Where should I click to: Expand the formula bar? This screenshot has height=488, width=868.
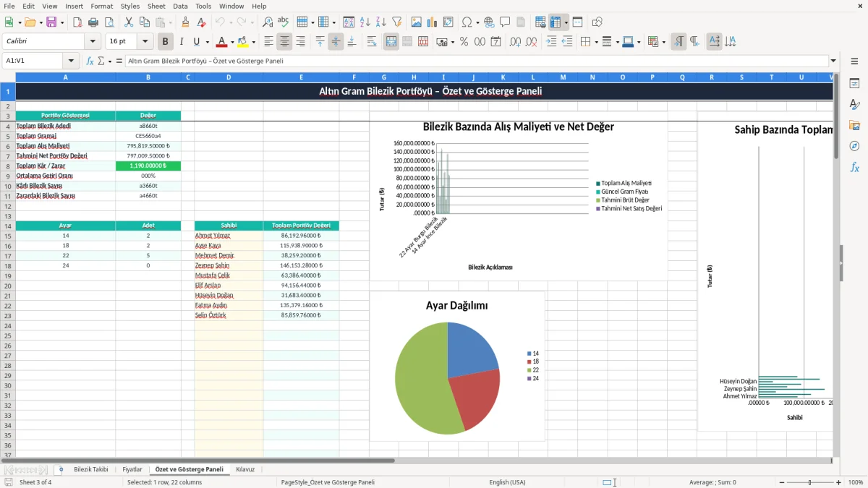833,61
